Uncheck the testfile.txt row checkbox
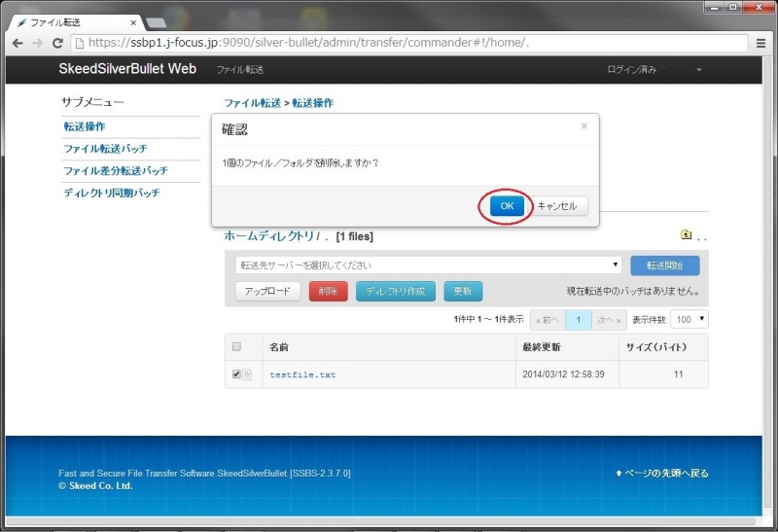The width and height of the screenshot is (778, 532). click(236, 374)
